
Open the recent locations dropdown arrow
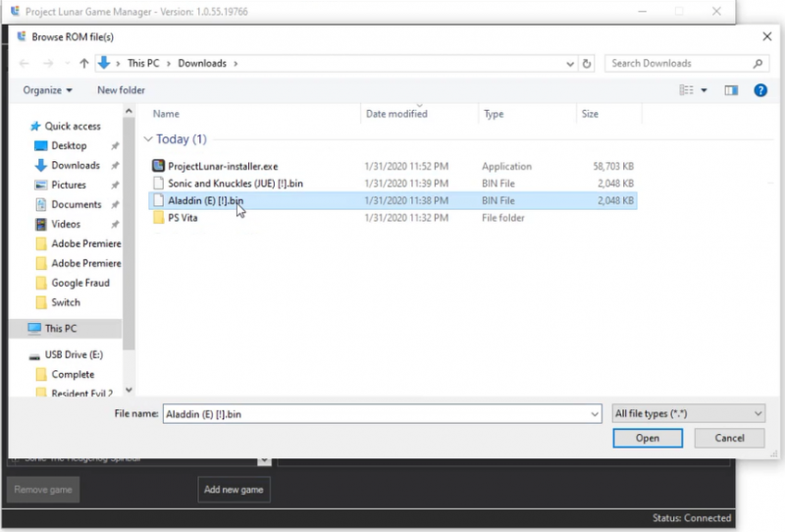pos(67,64)
